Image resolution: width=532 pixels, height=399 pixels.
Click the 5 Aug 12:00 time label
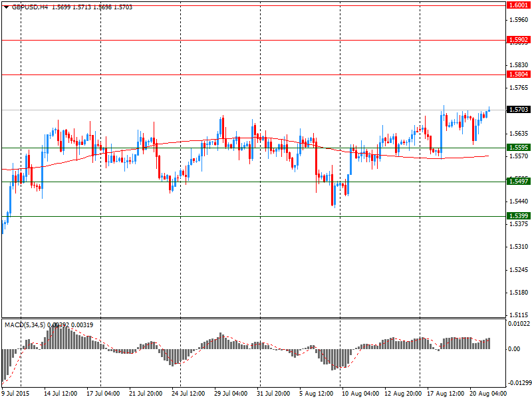(317, 394)
